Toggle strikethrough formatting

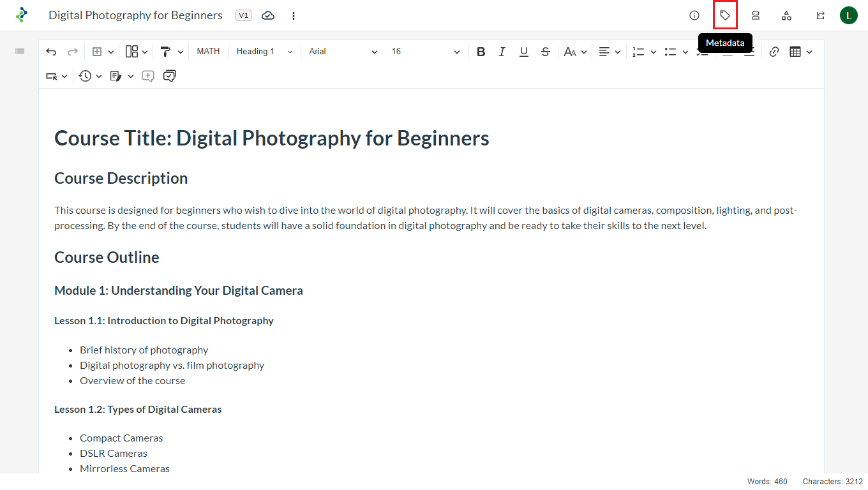(x=546, y=52)
